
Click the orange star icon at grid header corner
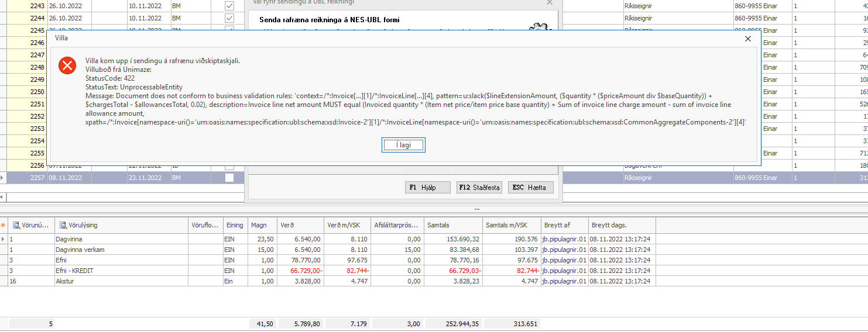pyautogui.click(x=4, y=225)
